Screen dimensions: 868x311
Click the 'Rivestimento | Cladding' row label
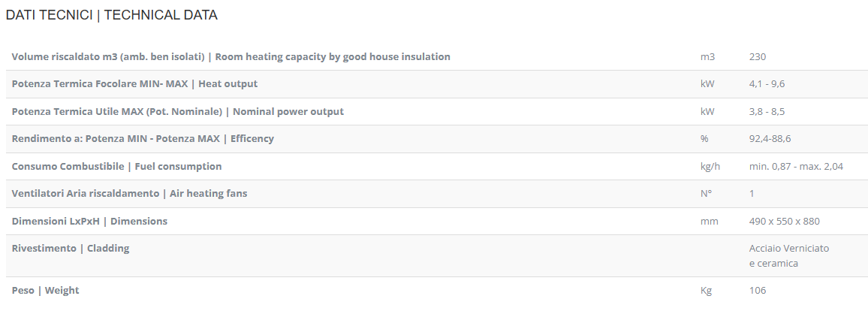(71, 249)
